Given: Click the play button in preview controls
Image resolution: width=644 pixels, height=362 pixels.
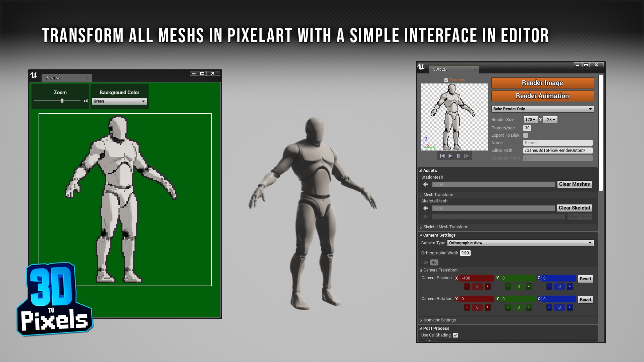Looking at the screenshot, I should (450, 156).
